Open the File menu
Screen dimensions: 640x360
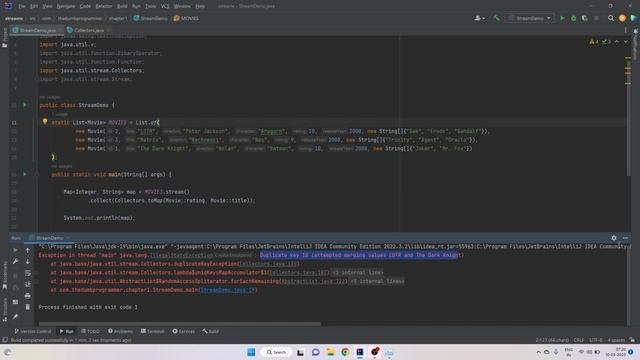(x=22, y=6)
